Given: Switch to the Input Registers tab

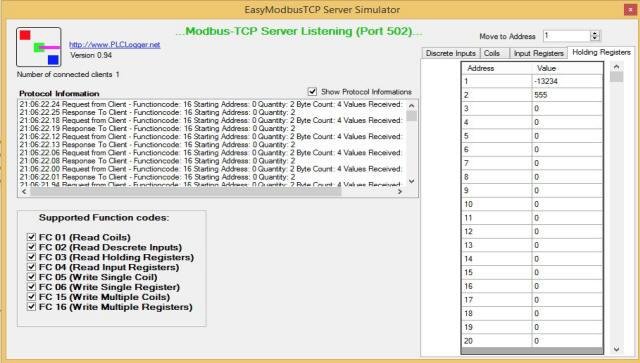Looking at the screenshot, I should pos(538,53).
